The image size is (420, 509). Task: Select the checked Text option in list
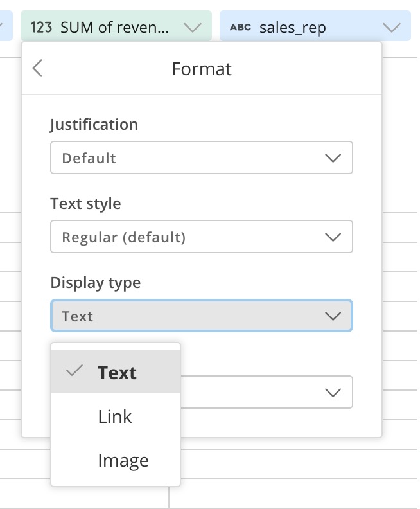click(x=116, y=371)
